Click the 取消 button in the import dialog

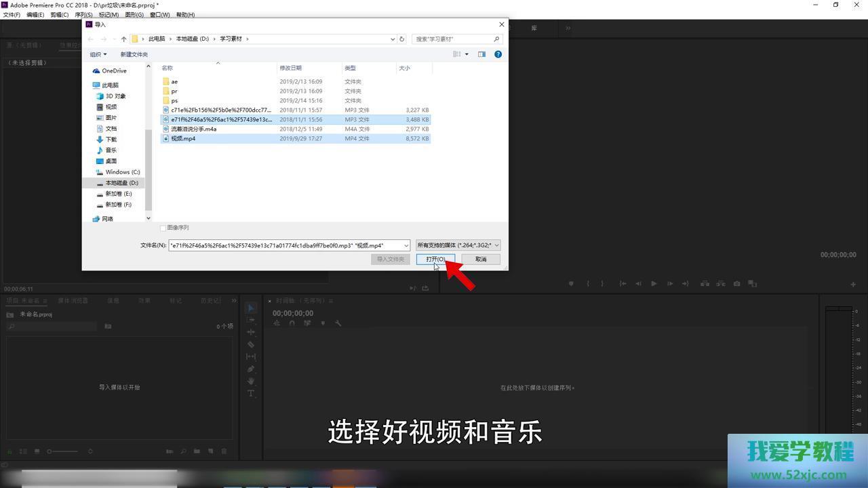481,259
